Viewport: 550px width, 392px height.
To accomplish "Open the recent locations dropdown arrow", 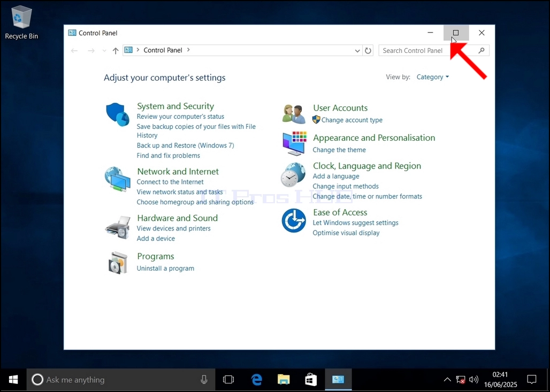I will [104, 51].
